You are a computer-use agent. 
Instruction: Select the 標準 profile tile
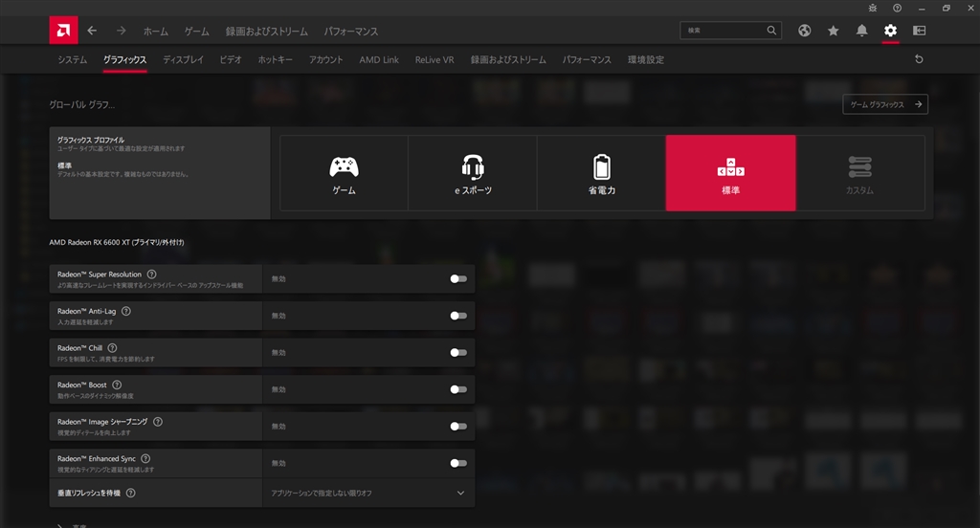click(x=730, y=173)
